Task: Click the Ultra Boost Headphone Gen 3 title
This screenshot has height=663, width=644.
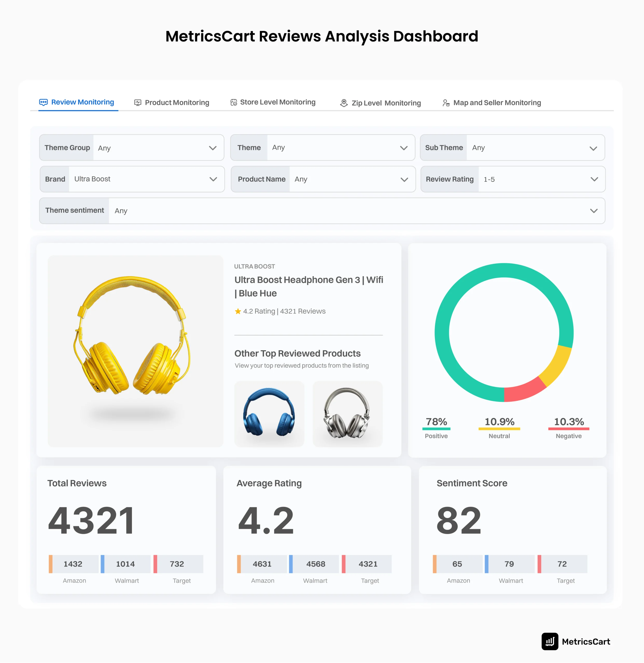Action: pos(309,286)
